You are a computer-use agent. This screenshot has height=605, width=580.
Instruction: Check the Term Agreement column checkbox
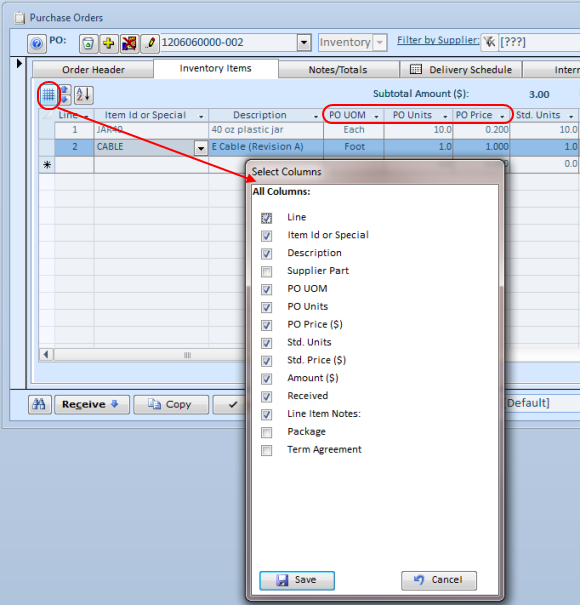pos(266,450)
